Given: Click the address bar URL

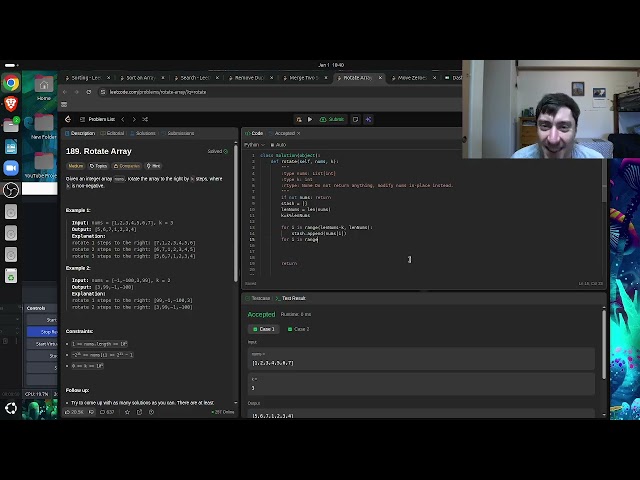Looking at the screenshot, I should click(158, 92).
